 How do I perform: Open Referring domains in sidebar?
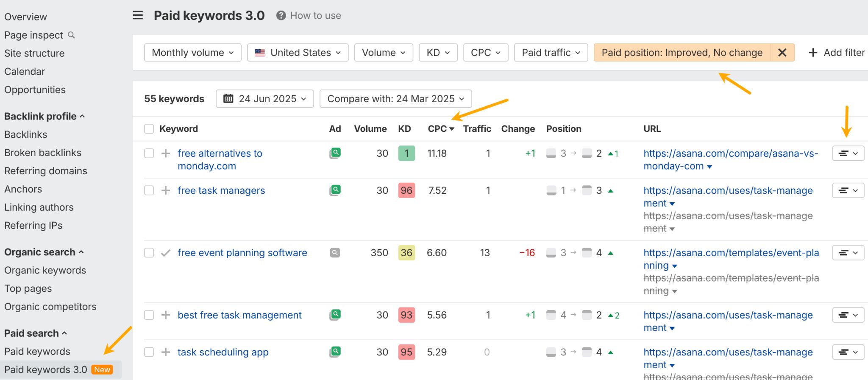pyautogui.click(x=46, y=171)
